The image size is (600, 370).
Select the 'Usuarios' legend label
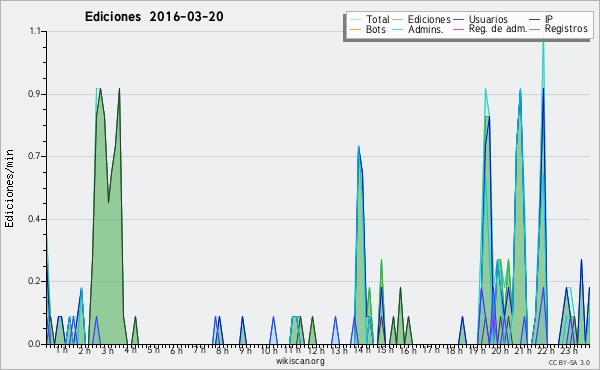coord(488,19)
